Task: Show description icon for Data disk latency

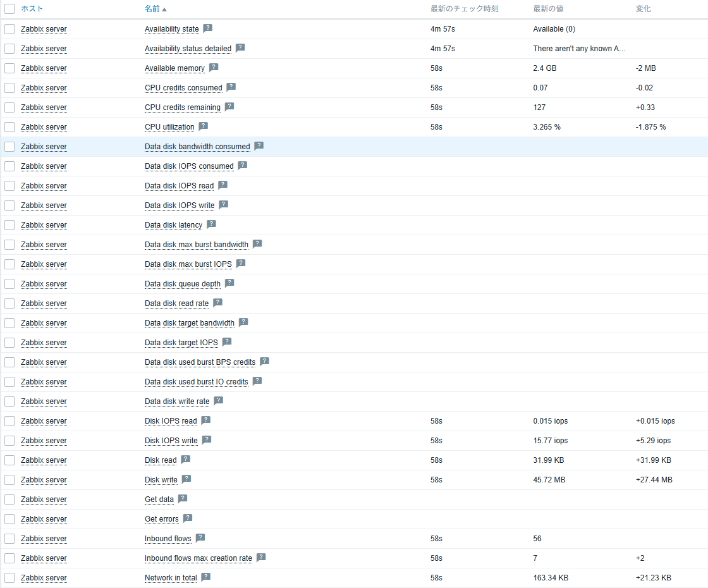Action: pos(211,224)
